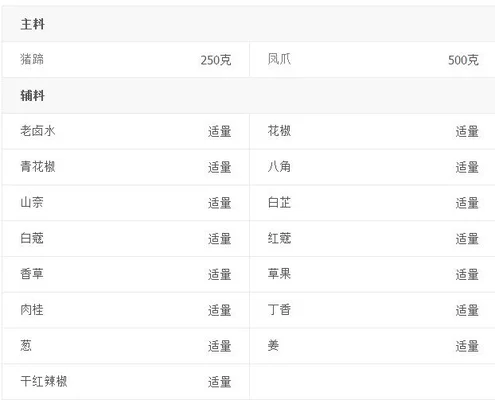Click the 猪蹄 ingredient link
This screenshot has width=495, height=400.
32,60
